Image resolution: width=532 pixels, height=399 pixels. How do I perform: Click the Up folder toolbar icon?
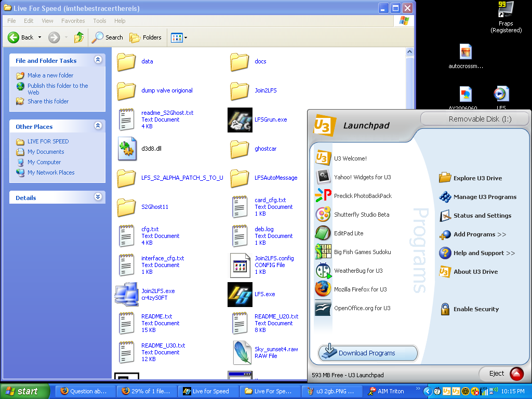(x=79, y=37)
